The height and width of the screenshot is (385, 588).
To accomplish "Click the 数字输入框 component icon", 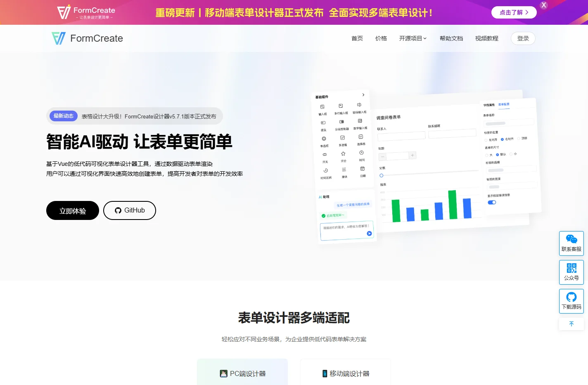I will [x=360, y=121].
